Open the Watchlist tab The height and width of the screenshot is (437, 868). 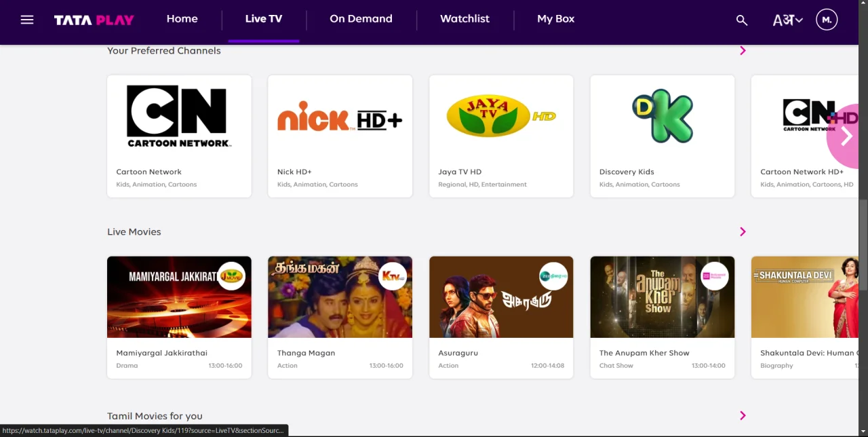coord(465,19)
